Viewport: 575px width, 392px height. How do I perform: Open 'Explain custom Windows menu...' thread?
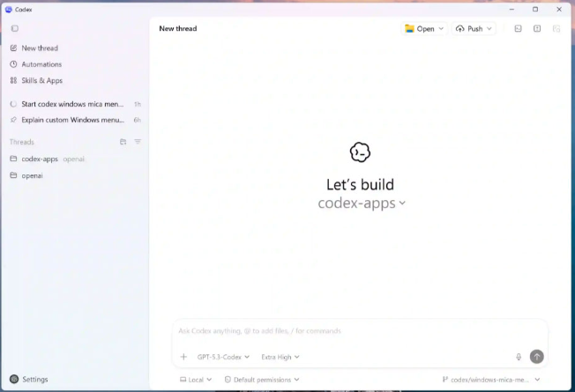(75, 120)
